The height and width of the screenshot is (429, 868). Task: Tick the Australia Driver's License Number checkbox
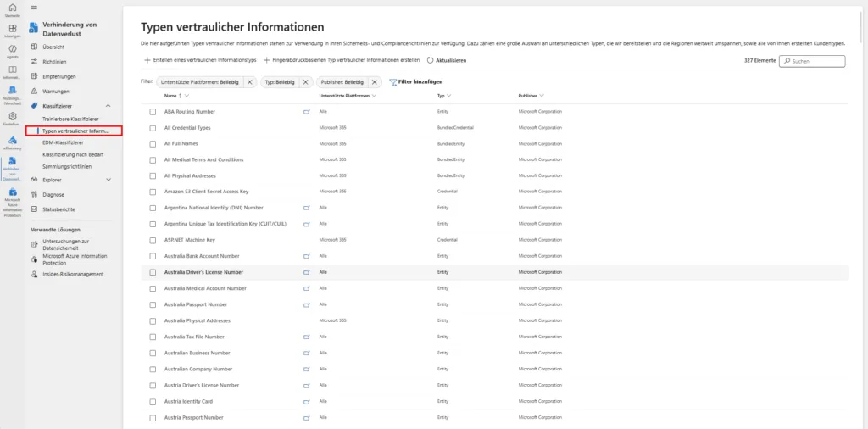[153, 272]
